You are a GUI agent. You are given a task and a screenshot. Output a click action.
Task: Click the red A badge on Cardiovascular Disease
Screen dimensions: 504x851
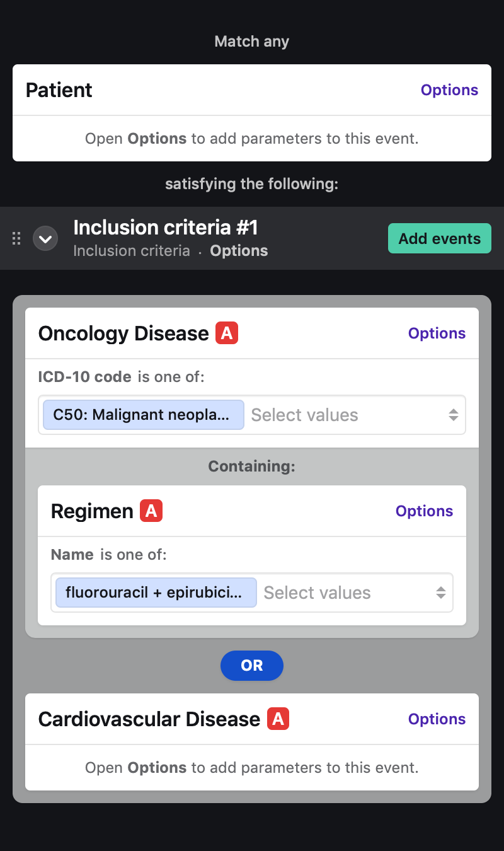278,719
